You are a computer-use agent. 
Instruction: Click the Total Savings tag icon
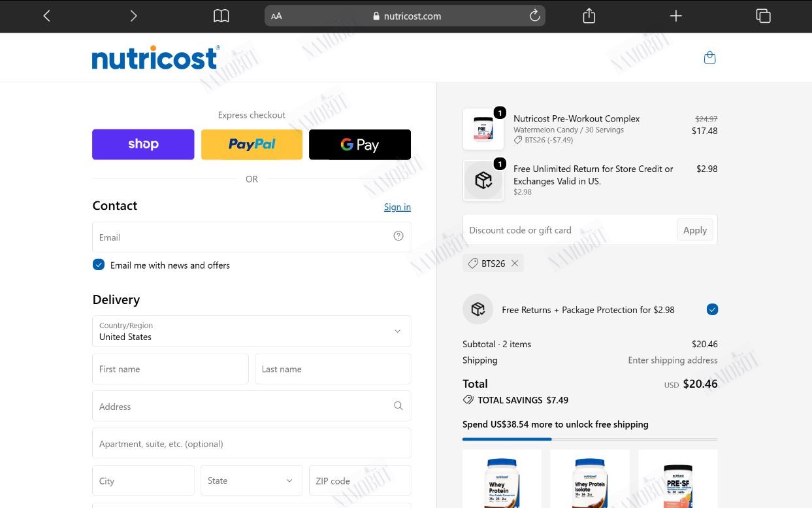tap(468, 399)
